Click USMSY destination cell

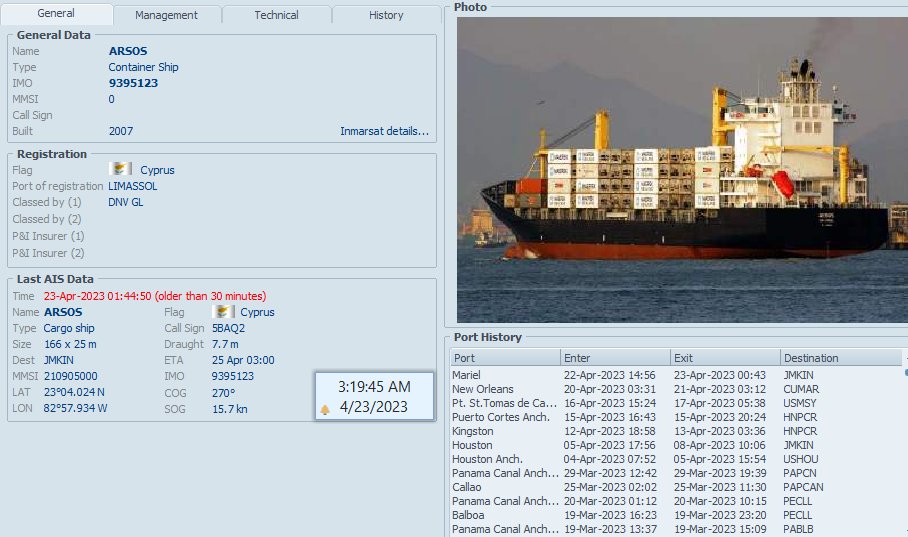click(x=800, y=403)
